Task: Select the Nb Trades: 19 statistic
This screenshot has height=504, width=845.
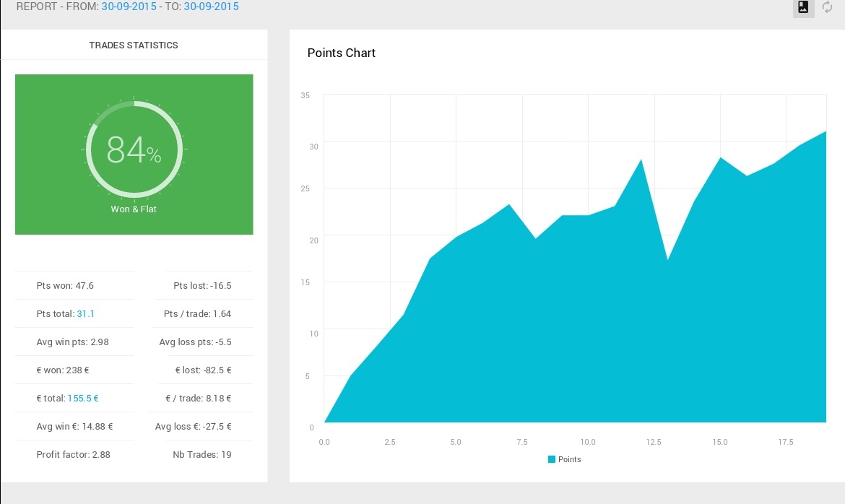Action: click(202, 454)
